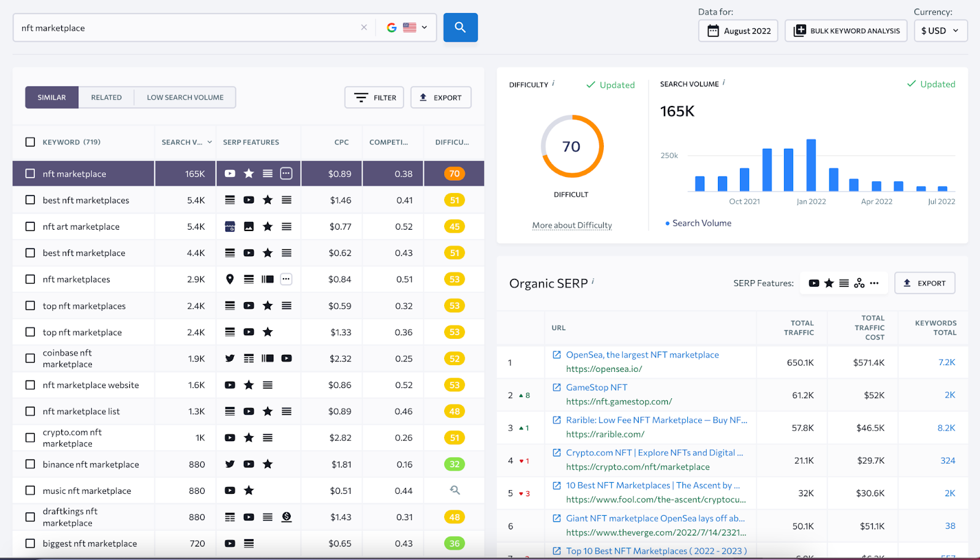Image resolution: width=980 pixels, height=560 pixels.
Task: Click video icon in 'music nft marketplace' row
Action: [230, 490]
